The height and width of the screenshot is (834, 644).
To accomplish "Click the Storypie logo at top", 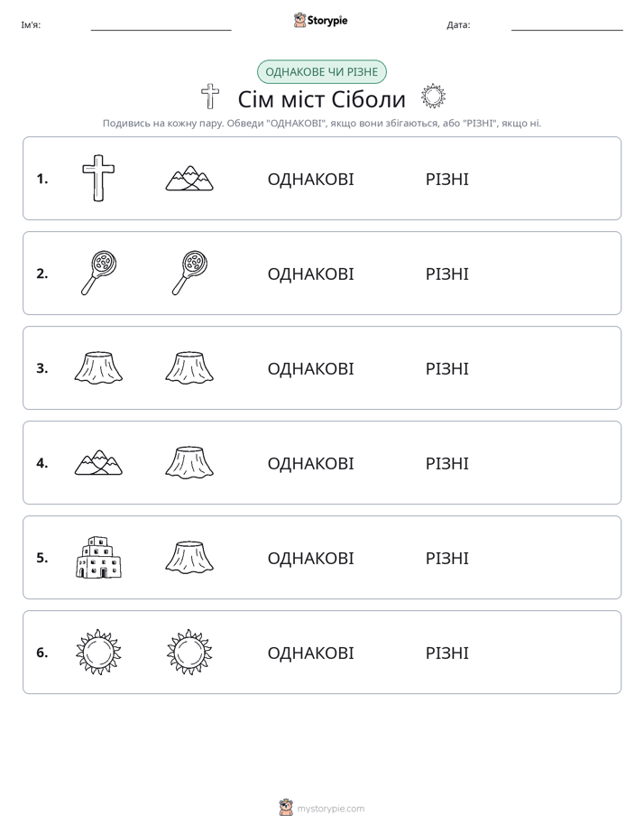I will point(321,20).
